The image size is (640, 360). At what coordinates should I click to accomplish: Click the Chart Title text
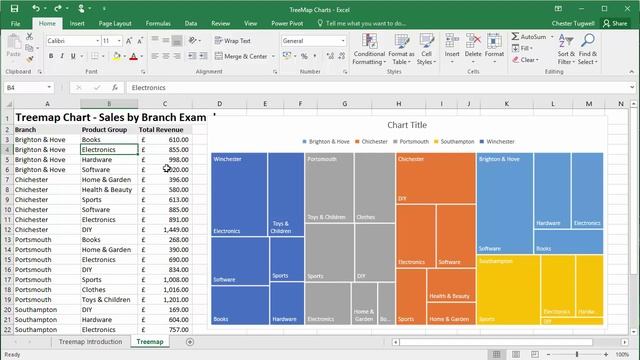(x=407, y=125)
